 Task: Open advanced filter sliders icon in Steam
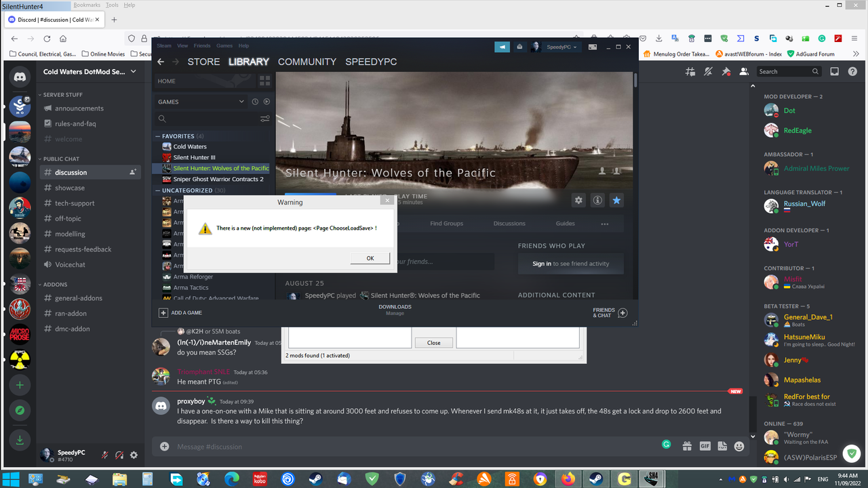click(264, 119)
